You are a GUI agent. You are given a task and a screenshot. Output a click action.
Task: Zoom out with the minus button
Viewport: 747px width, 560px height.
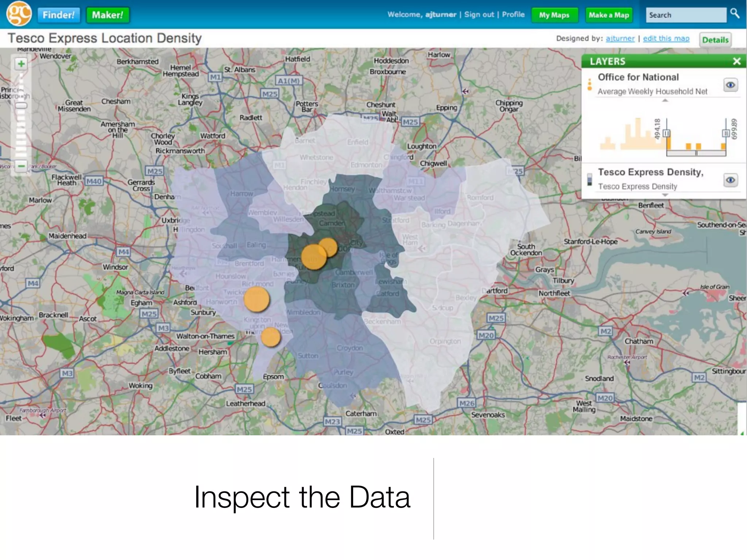pyautogui.click(x=21, y=166)
